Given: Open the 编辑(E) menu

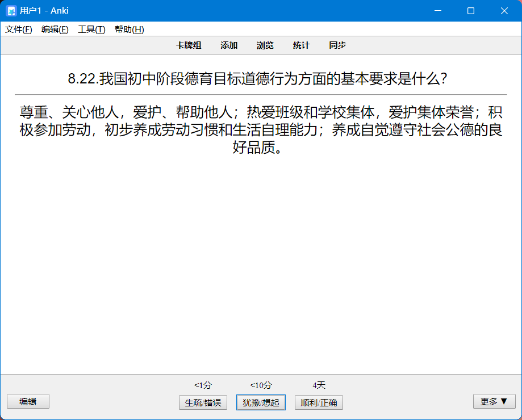Looking at the screenshot, I should coord(55,30).
